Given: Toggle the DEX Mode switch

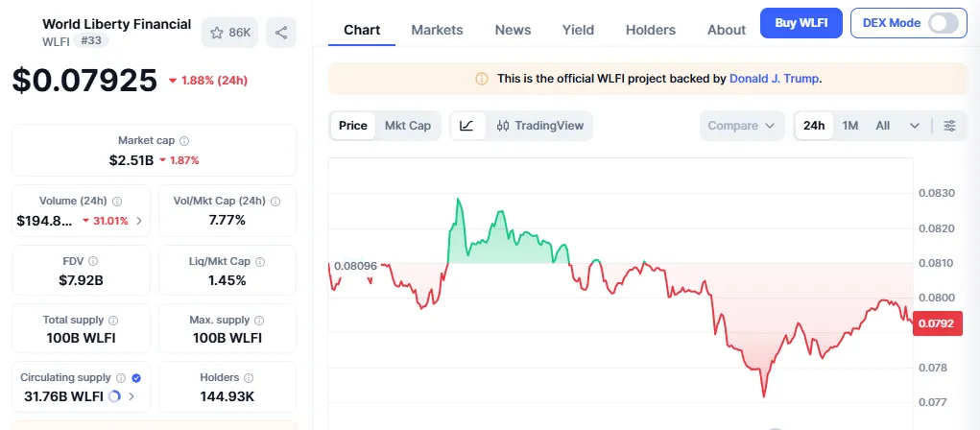Looking at the screenshot, I should click(x=943, y=23).
